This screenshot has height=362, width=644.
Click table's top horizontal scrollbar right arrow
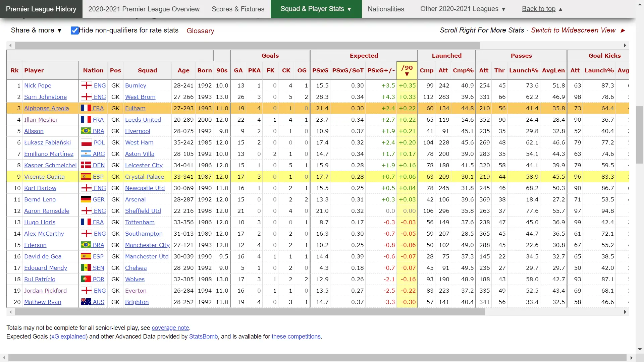(625, 45)
